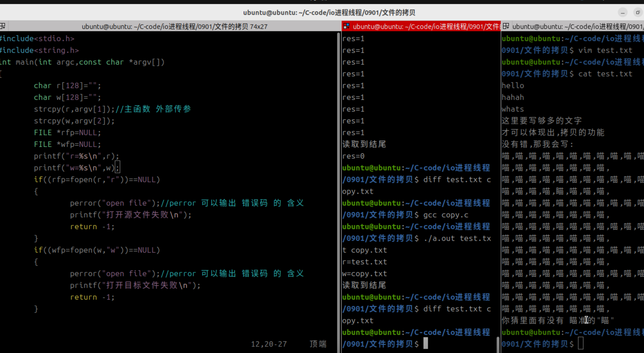Click the line '你猜里面有没有 瞄准的"瞄"'

click(558, 320)
